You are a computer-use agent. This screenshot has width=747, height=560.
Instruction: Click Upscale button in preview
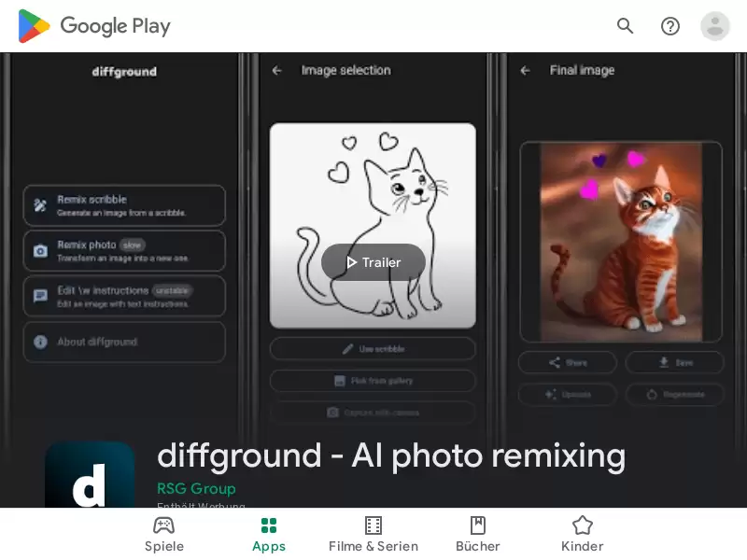tap(568, 394)
